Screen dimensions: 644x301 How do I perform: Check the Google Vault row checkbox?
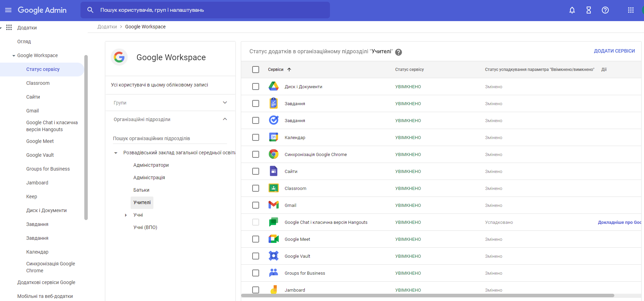[x=256, y=256]
